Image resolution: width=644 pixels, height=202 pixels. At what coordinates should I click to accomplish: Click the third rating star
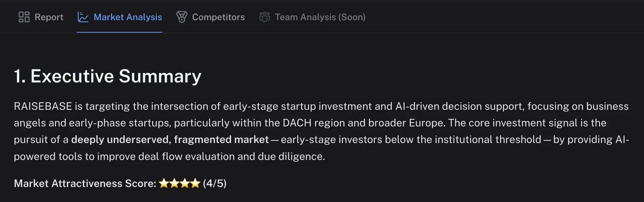(185, 183)
